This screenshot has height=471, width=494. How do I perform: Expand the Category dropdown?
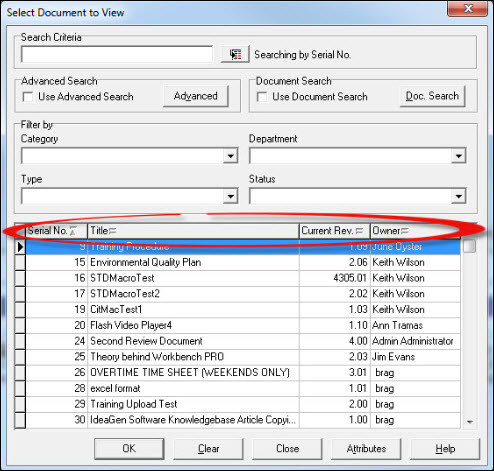pos(230,156)
